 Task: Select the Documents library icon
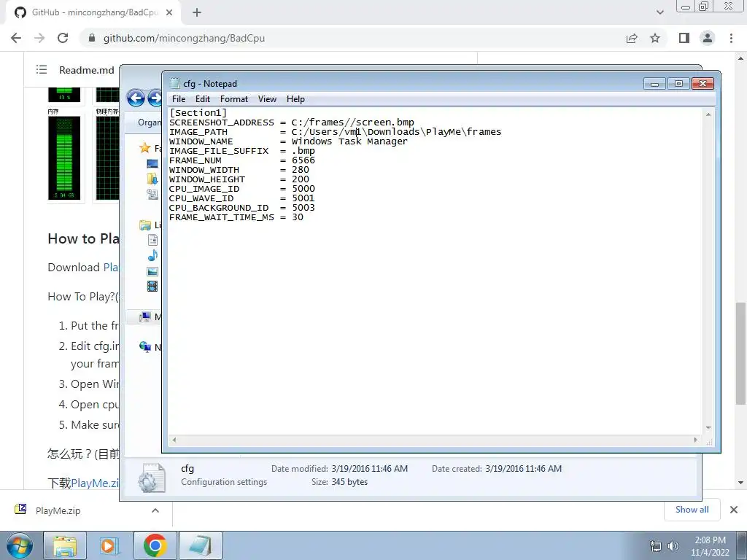(x=152, y=240)
